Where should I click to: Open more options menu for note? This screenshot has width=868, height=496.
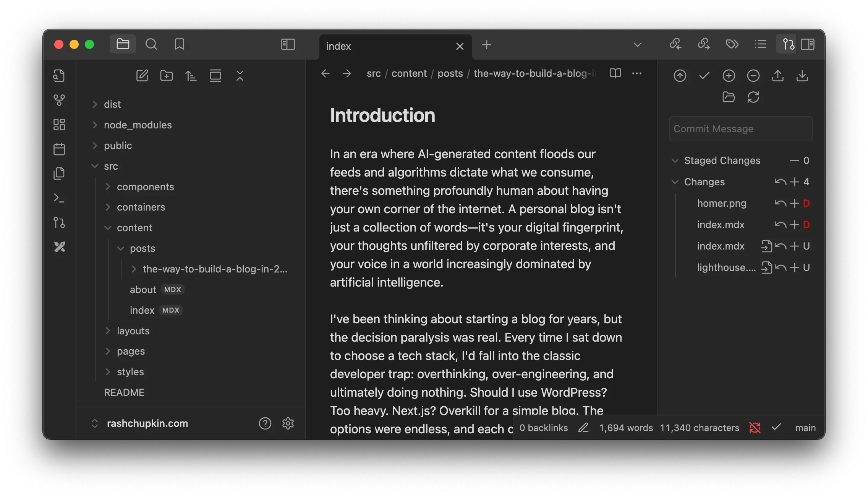click(637, 73)
